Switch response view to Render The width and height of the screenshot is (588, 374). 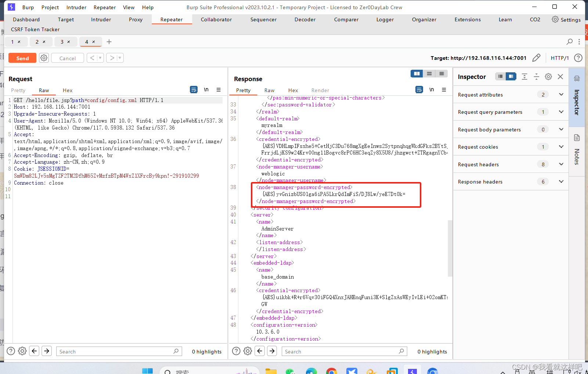click(x=320, y=90)
